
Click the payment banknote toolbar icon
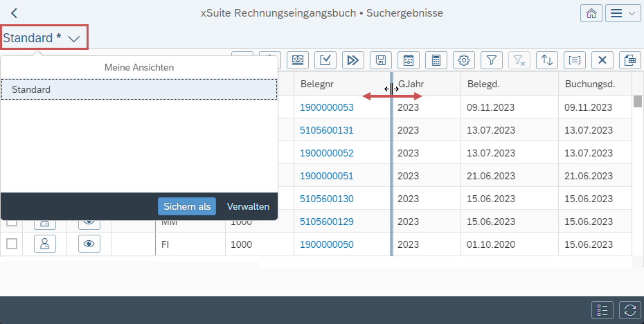click(x=297, y=60)
